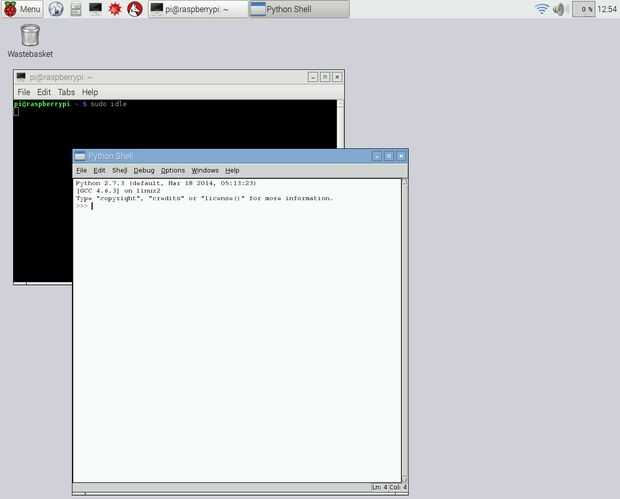Open Edit menu in Python Shell
The width and height of the screenshot is (620, 499).
pyautogui.click(x=99, y=170)
